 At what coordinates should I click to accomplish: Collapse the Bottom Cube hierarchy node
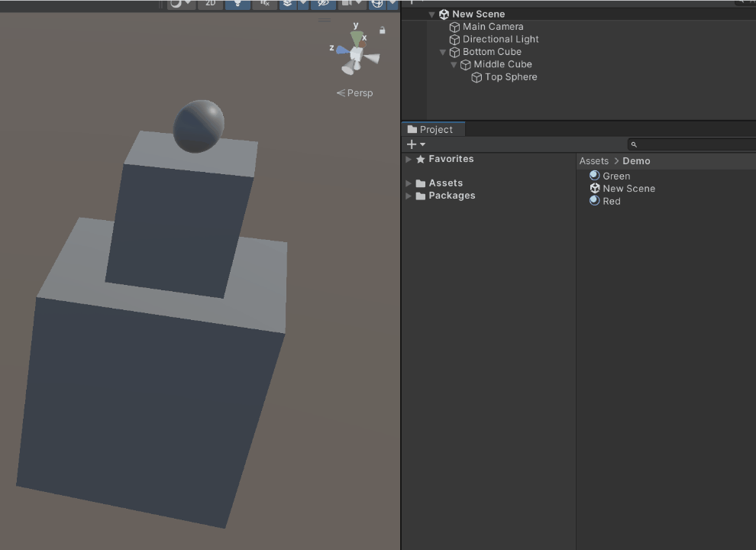pyautogui.click(x=443, y=52)
